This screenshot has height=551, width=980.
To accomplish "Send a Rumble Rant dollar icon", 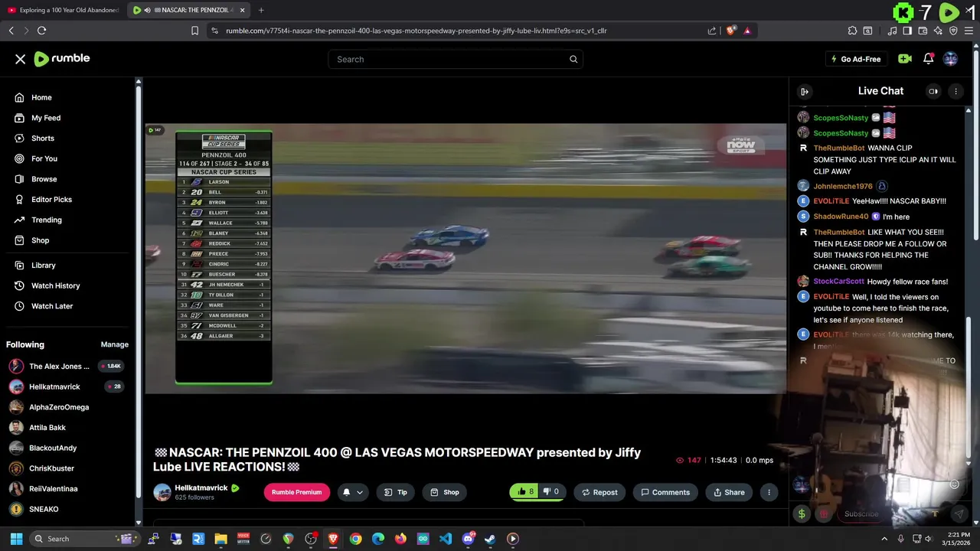I will [x=802, y=514].
